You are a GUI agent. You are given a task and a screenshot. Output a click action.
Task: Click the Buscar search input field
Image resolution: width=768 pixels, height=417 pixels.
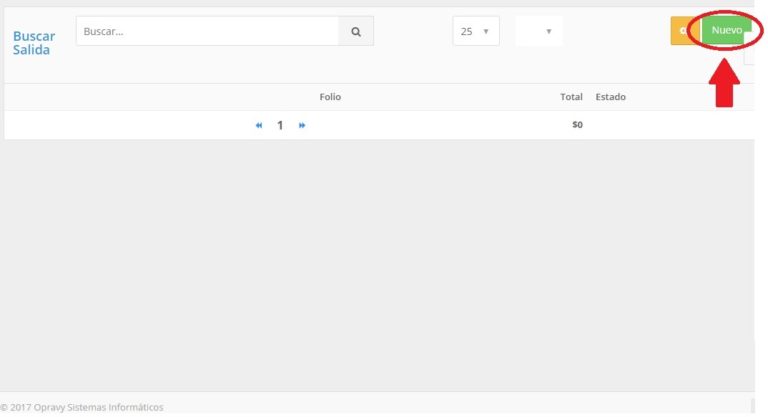[x=207, y=31]
